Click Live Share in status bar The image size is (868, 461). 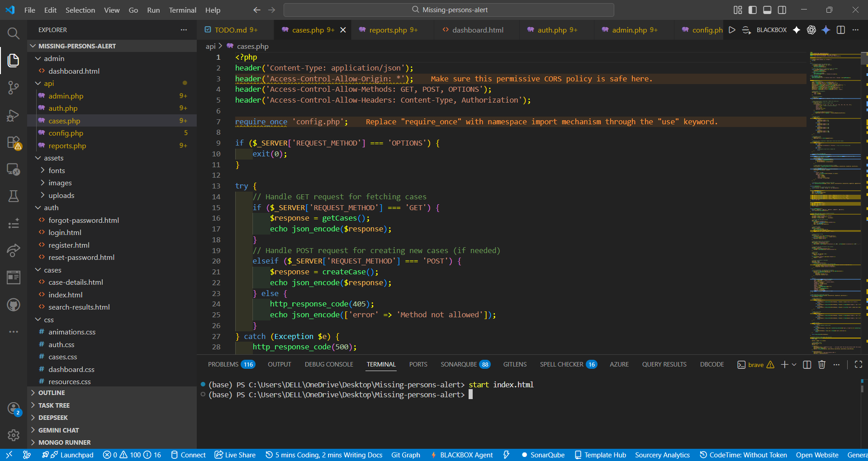click(x=235, y=455)
